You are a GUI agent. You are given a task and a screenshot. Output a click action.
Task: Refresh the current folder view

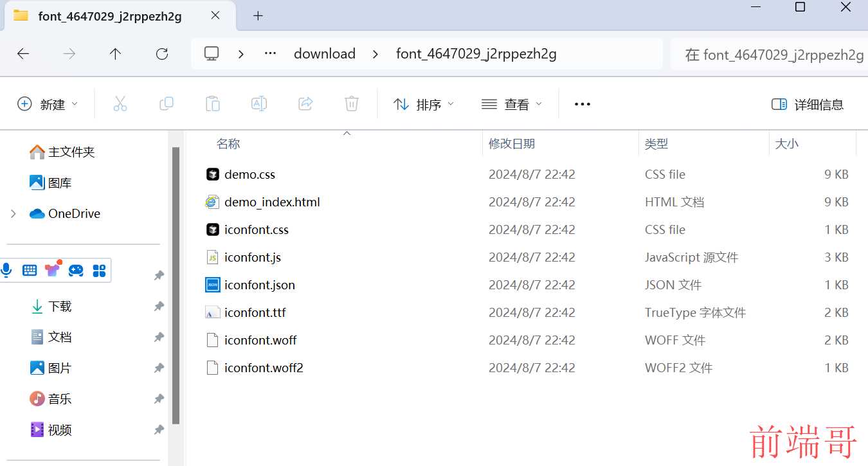pyautogui.click(x=162, y=54)
